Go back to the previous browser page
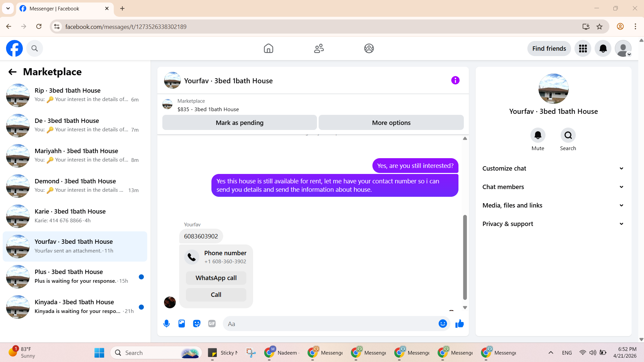This screenshot has height=362, width=644. [x=9, y=27]
